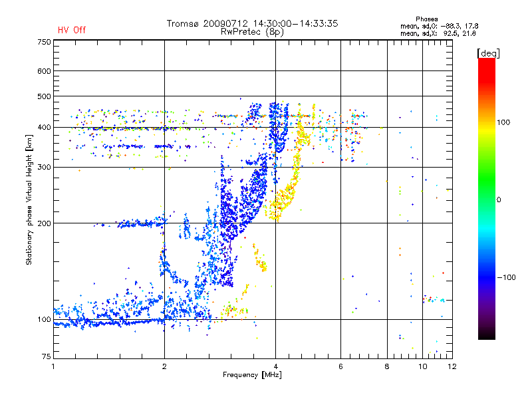
Task: Click the x-axis '2' tick label
Action: pyautogui.click(x=164, y=366)
